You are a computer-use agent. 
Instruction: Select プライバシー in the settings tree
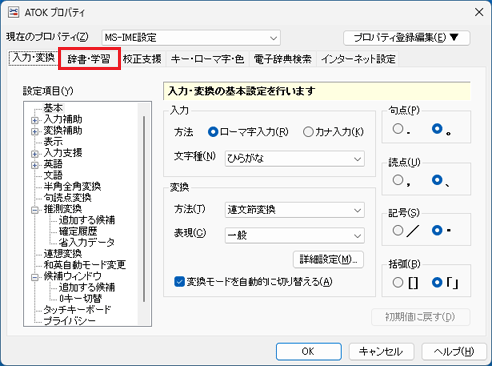[69, 321]
